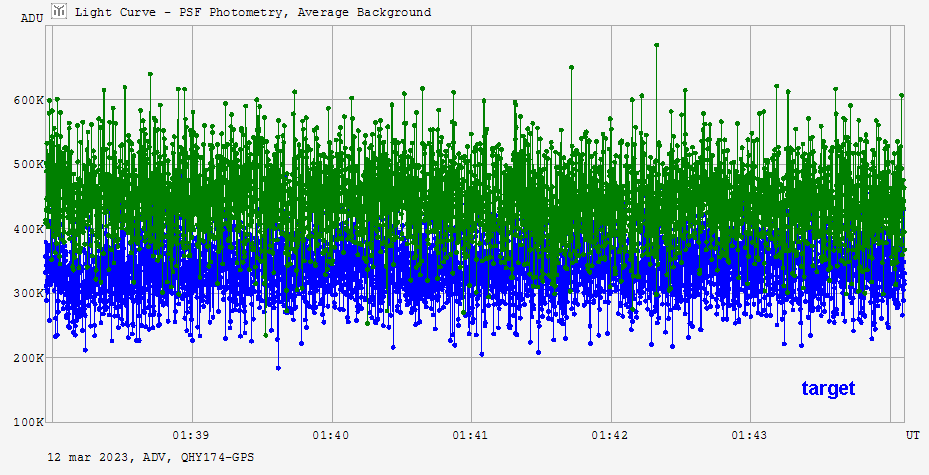Click the 01:41 time axis label
Image resolution: width=929 pixels, height=475 pixels.
click(470, 435)
